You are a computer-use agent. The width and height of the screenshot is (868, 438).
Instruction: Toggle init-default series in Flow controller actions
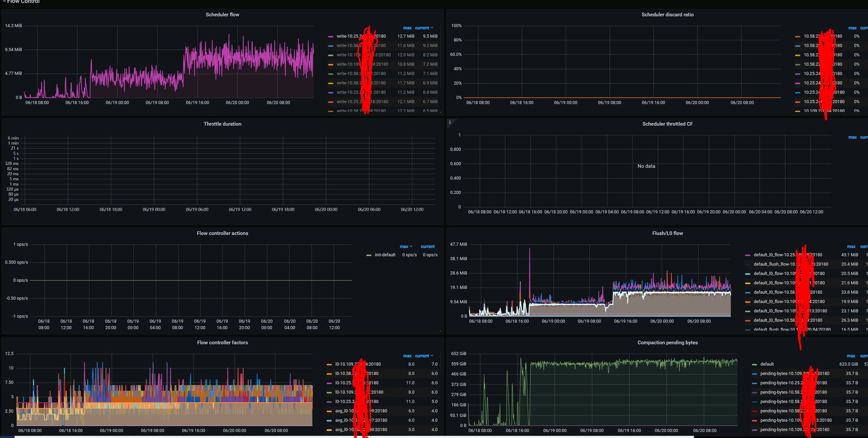tap(385, 255)
